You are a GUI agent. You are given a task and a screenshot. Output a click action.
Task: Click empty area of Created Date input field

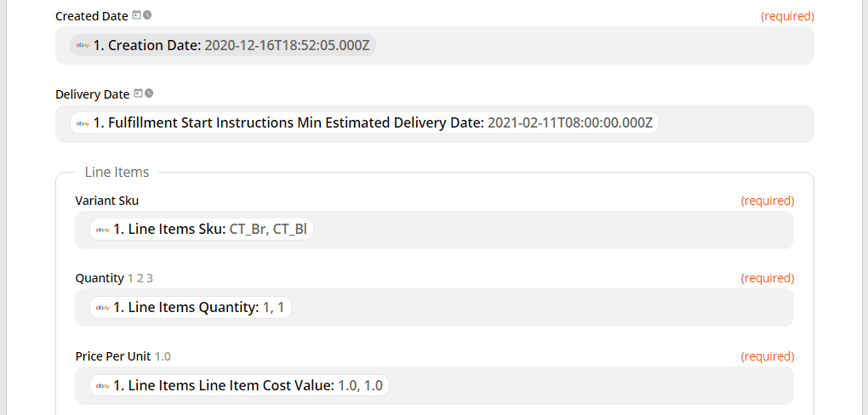tap(595, 45)
